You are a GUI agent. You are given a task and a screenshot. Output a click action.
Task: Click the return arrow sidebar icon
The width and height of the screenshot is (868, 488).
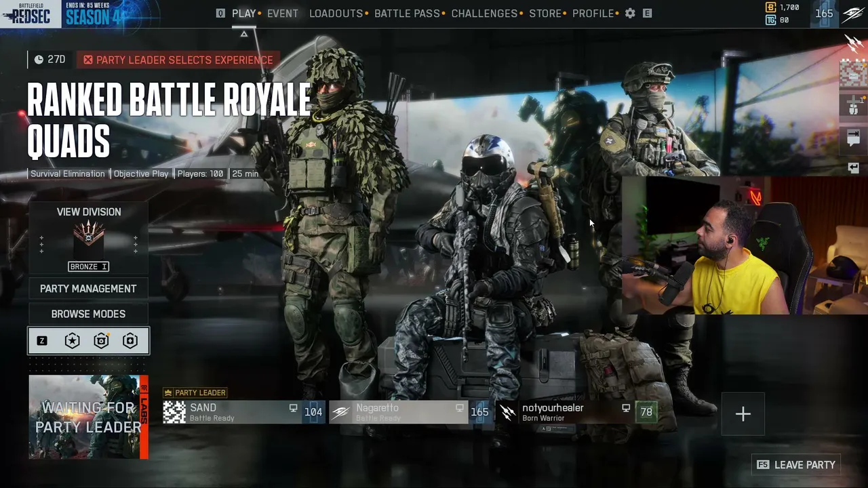click(x=853, y=167)
